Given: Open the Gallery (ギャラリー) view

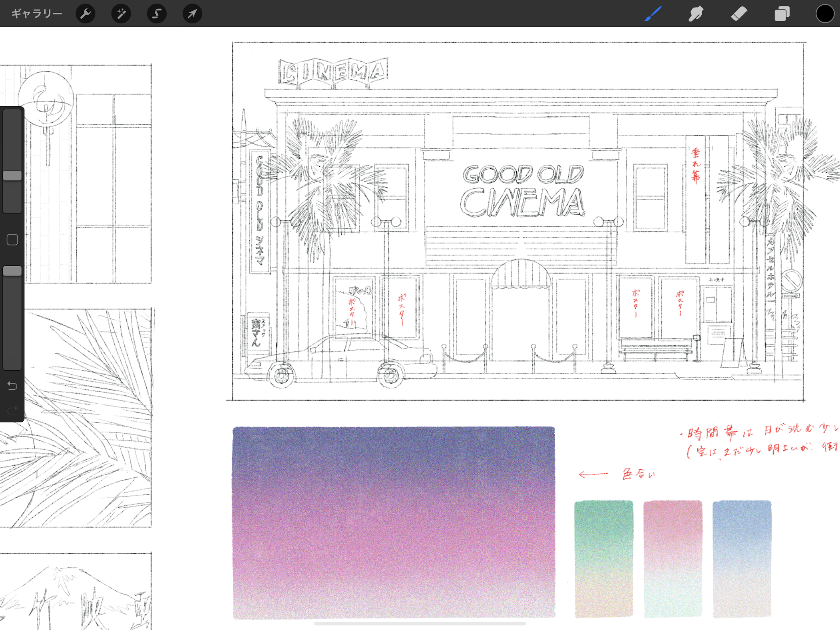Looking at the screenshot, I should tap(37, 14).
